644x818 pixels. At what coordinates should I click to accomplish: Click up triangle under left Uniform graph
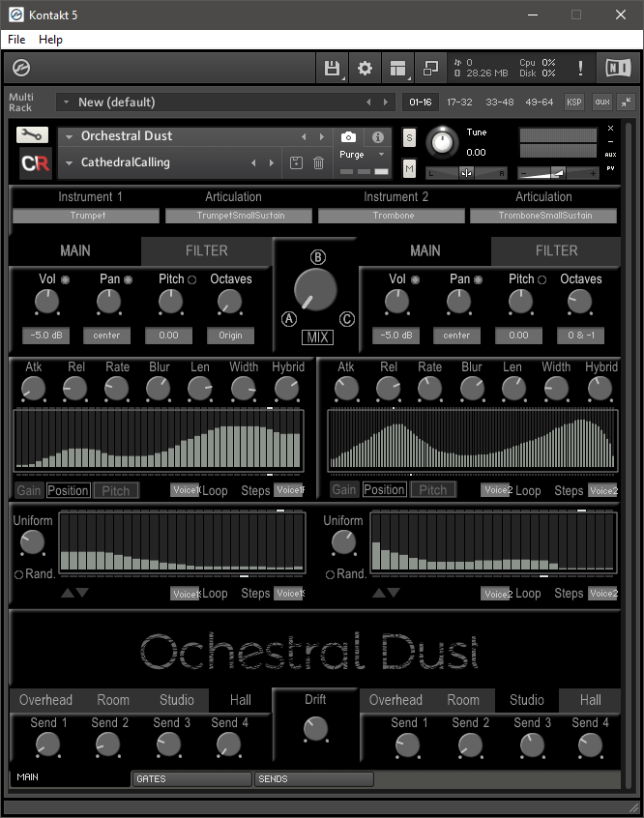[x=68, y=593]
